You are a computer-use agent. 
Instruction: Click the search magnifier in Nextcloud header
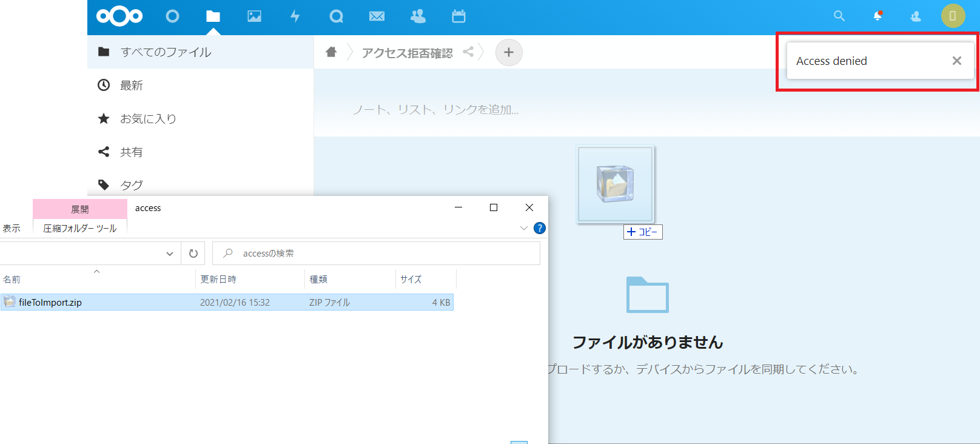coord(839,16)
